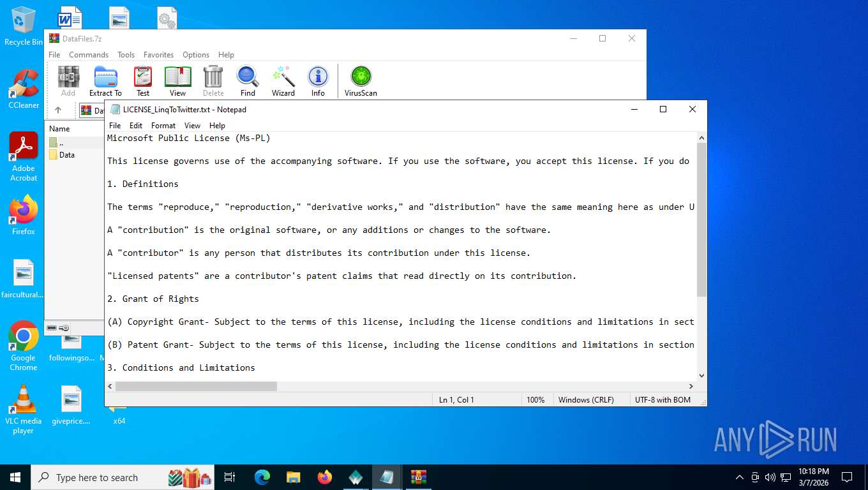This screenshot has width=868, height=490.
Task: Click 'Microsoft Public License (Ms-PL)' line
Action: pyautogui.click(x=189, y=138)
